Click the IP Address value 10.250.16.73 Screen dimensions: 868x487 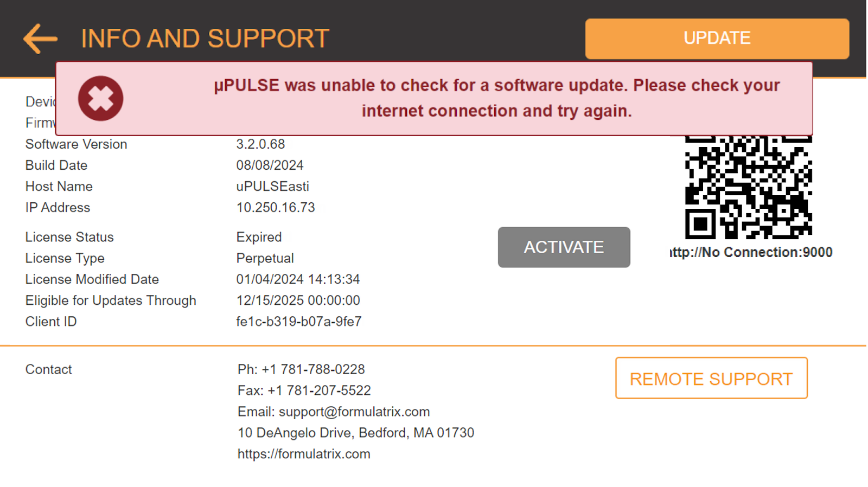pyautogui.click(x=276, y=208)
